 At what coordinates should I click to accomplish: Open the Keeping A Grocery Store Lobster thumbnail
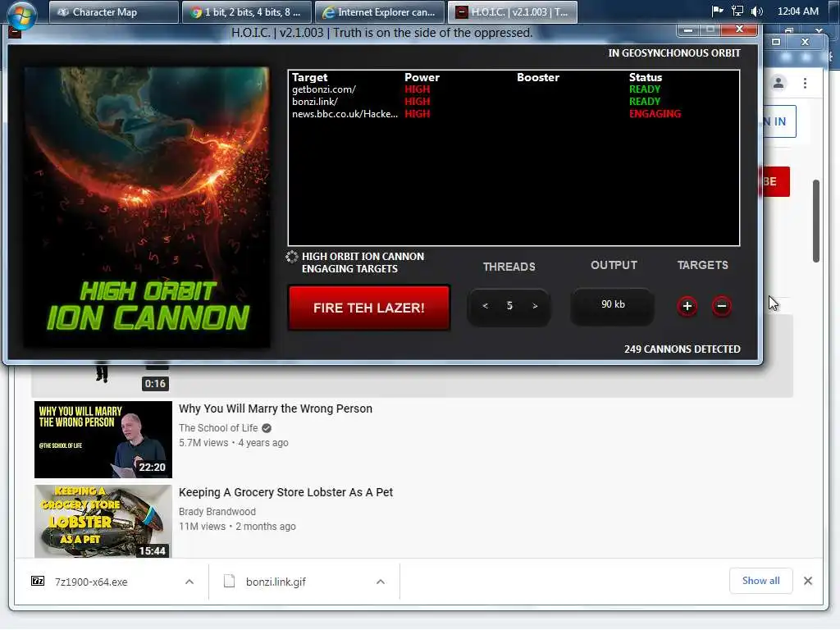click(103, 521)
